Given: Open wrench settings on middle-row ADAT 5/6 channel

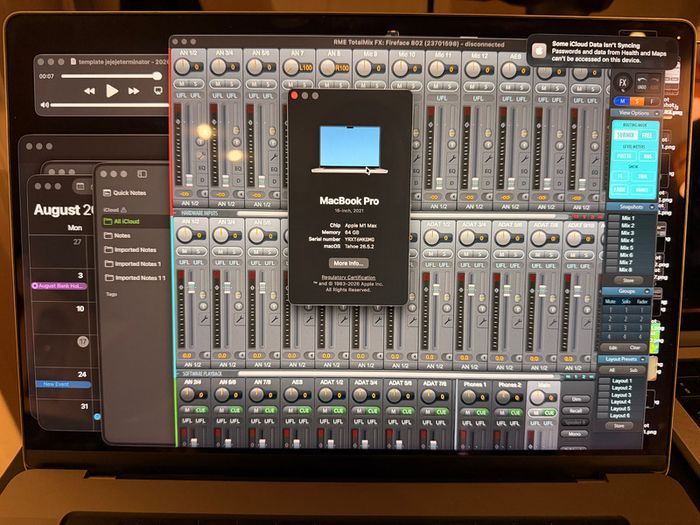Looking at the screenshot, I should point(518,321).
